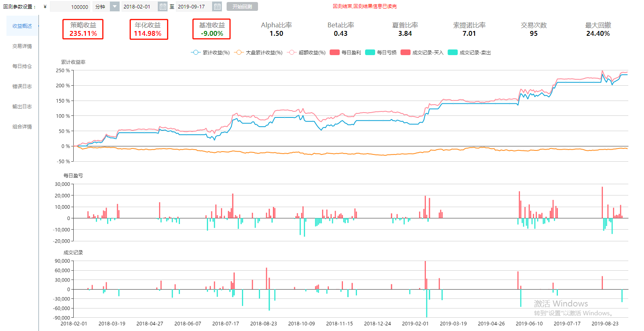Click the 大盘累计收益(%) orange legend marker
The image size is (644, 331).
[x=239, y=52]
